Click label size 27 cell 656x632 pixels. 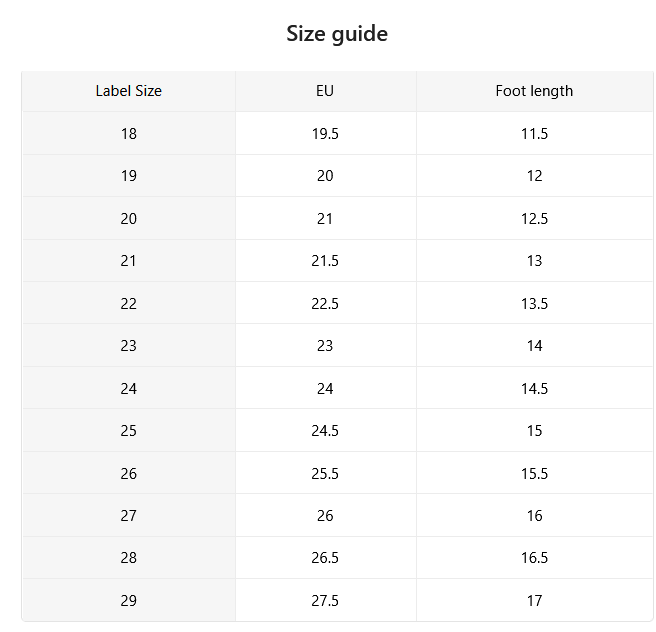pyautogui.click(x=128, y=515)
